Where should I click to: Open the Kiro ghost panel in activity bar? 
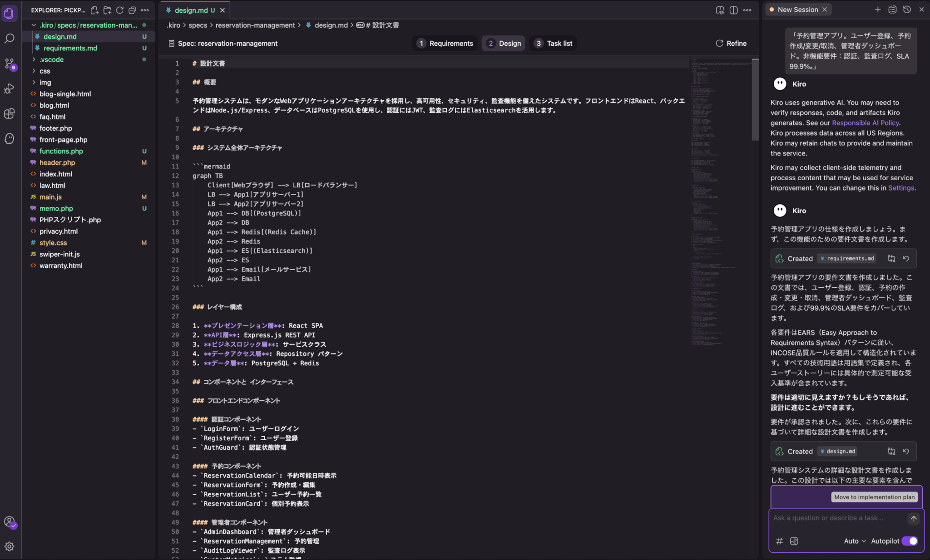tap(9, 138)
